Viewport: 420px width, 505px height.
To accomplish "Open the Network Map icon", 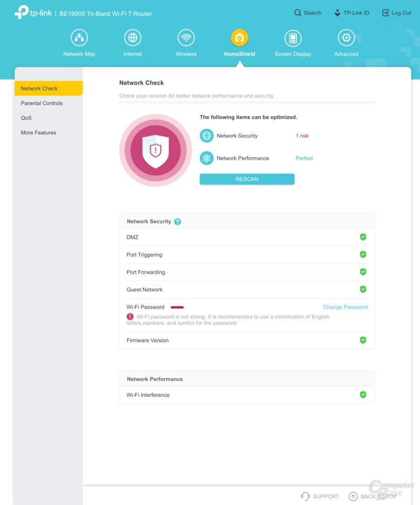I will tap(79, 38).
